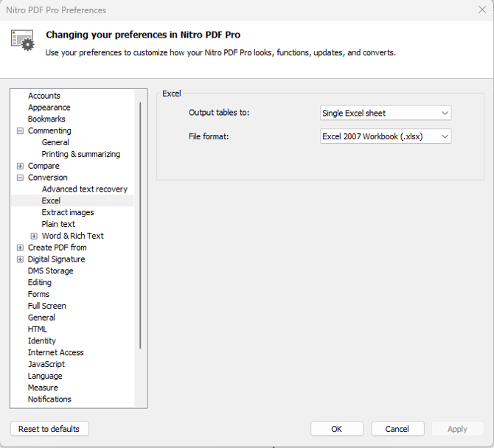Image resolution: width=494 pixels, height=448 pixels.
Task: Open Advanced text recovery settings
Action: [x=85, y=189]
